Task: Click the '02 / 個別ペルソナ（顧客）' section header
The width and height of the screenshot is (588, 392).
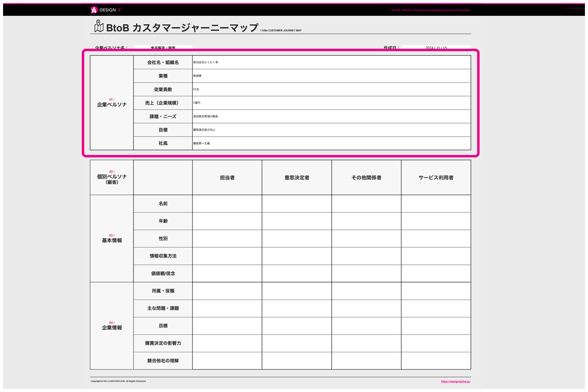Action: click(x=112, y=177)
